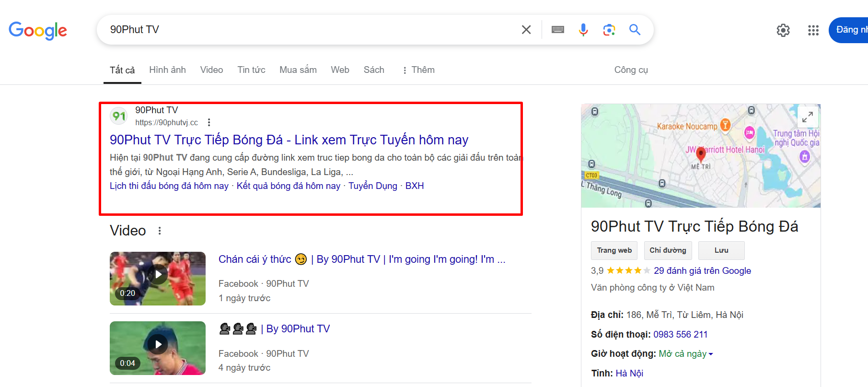Click the pink hotel marker on the map
This screenshot has width=868, height=387.
coord(750,132)
